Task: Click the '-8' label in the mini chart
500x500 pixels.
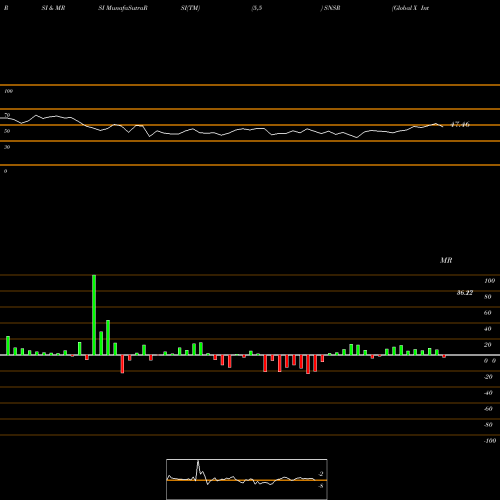Action: tap(321, 486)
